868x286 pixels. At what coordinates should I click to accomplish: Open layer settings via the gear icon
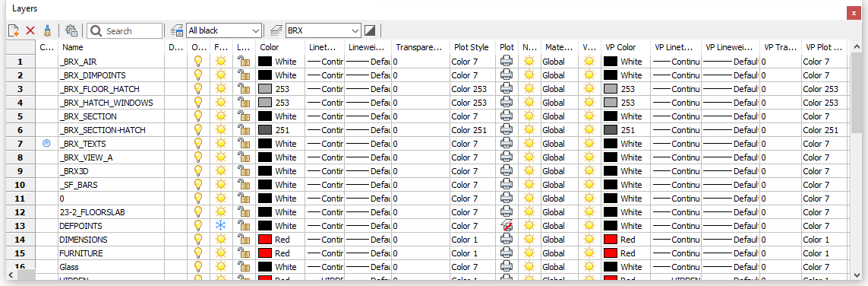(x=71, y=31)
